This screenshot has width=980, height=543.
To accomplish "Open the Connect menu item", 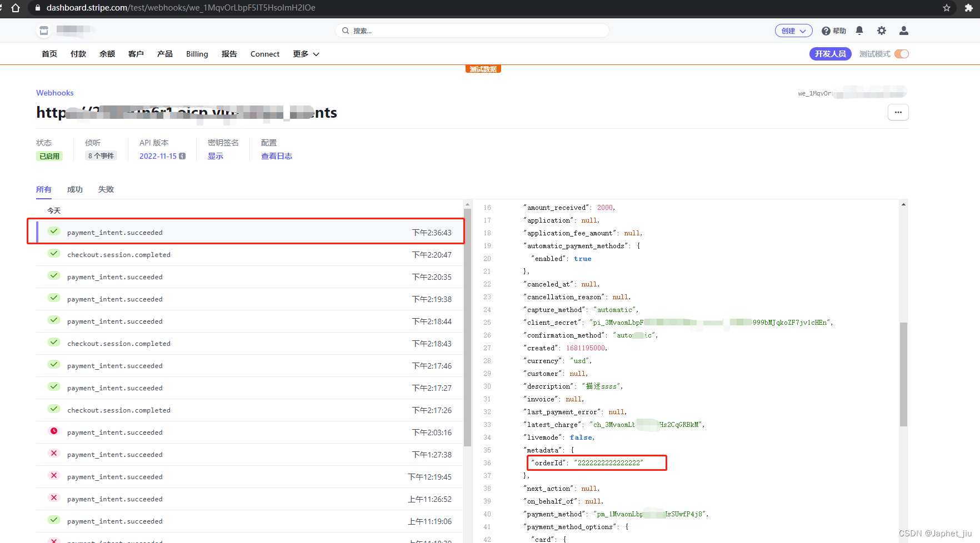I will 265,54.
